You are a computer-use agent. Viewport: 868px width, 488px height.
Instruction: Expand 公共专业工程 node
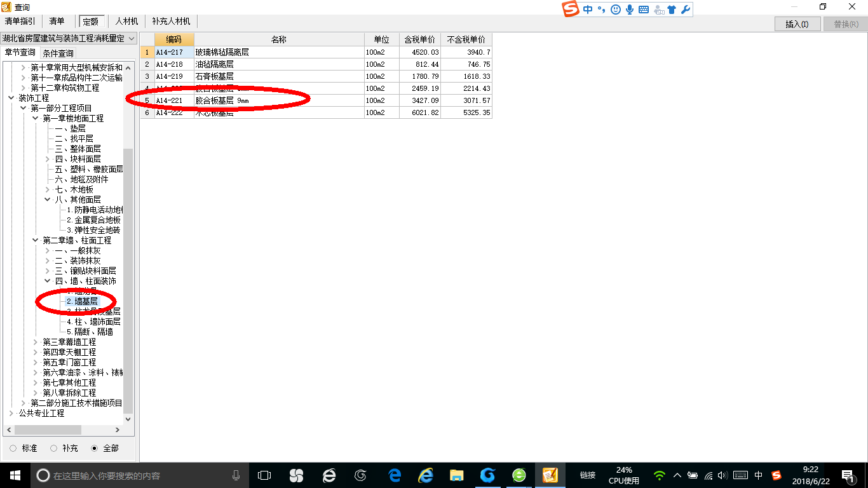11,413
